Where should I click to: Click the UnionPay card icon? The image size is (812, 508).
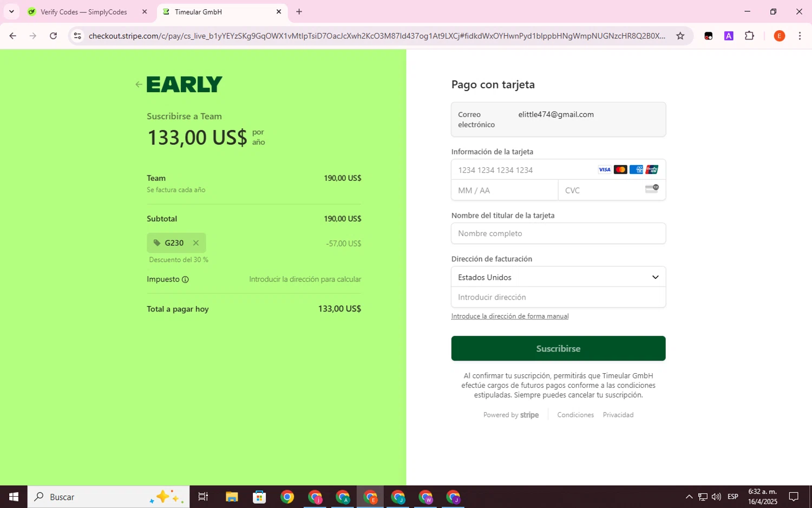point(652,170)
